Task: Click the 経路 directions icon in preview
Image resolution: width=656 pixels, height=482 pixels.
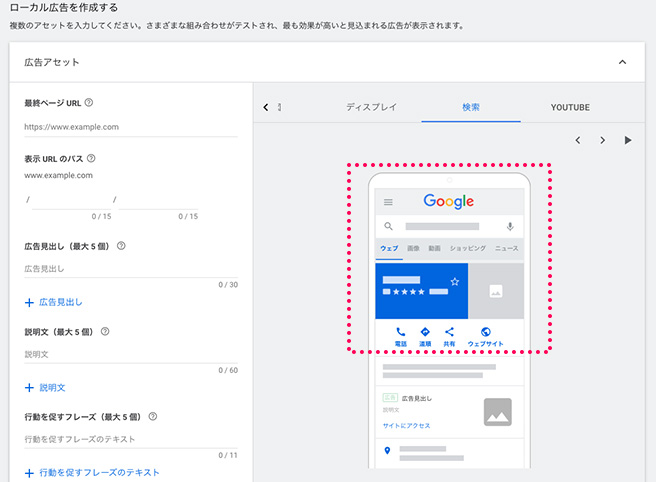Action: (x=425, y=332)
